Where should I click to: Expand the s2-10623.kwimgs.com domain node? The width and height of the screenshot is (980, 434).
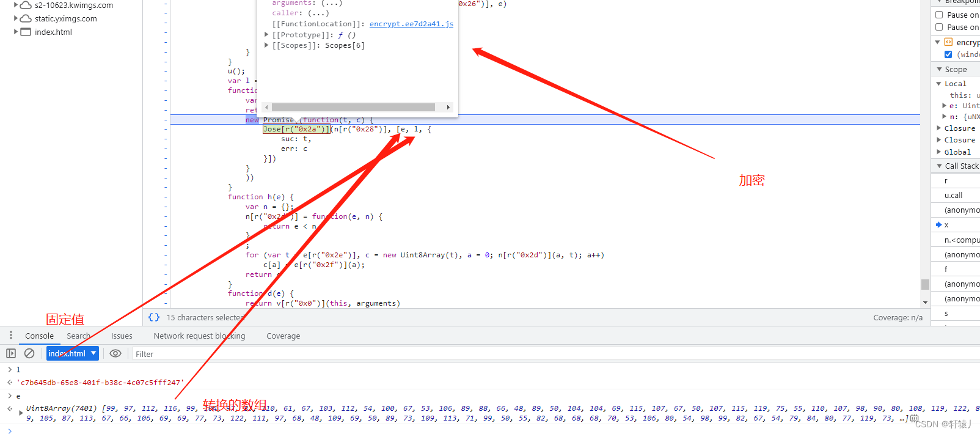tap(16, 5)
